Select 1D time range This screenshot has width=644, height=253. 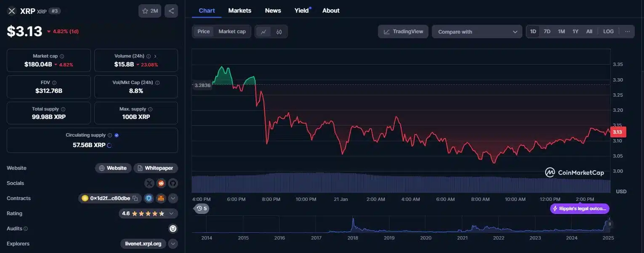click(x=533, y=32)
